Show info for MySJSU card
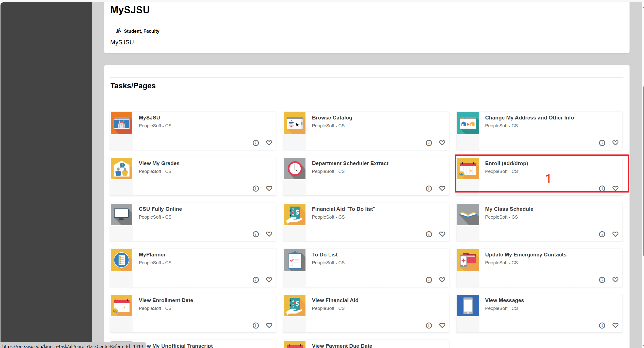This screenshot has width=644, height=348. 256,143
